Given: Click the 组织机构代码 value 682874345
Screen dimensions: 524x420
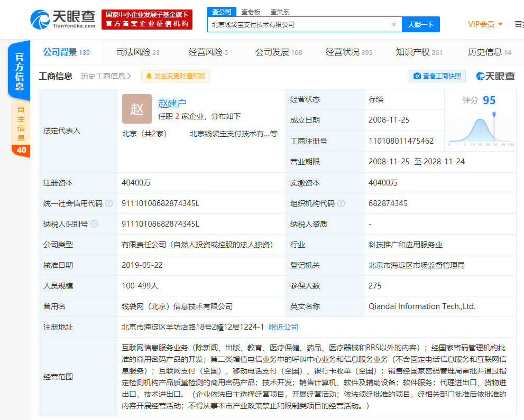Looking at the screenshot, I should [x=388, y=203].
